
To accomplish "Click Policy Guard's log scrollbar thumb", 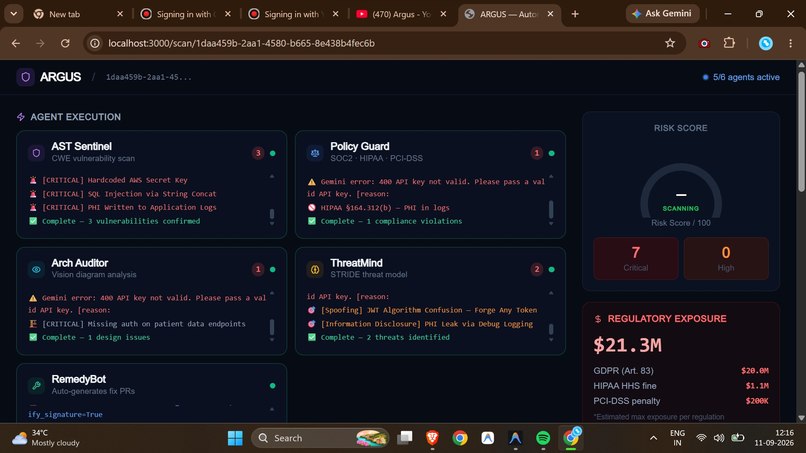I will pyautogui.click(x=551, y=209).
